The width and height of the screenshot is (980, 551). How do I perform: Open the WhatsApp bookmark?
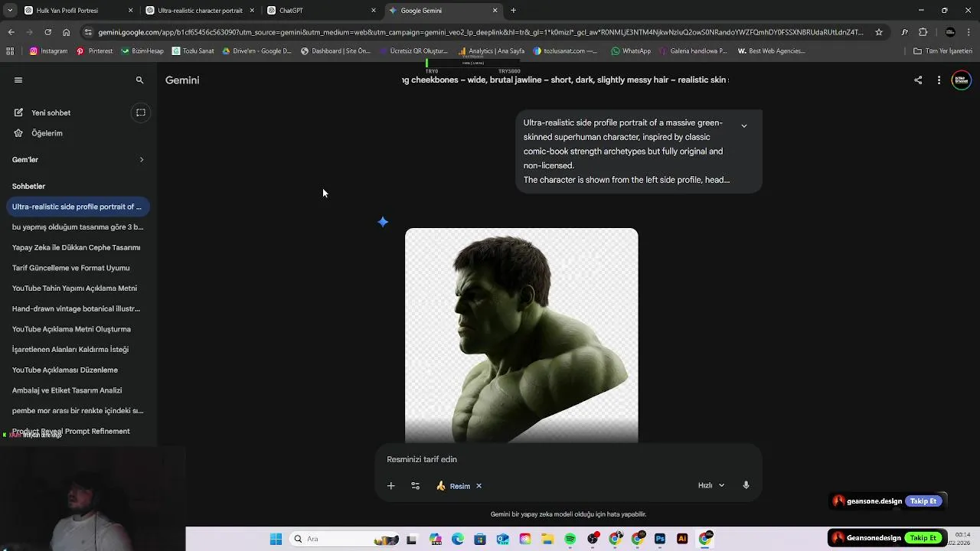(x=631, y=51)
